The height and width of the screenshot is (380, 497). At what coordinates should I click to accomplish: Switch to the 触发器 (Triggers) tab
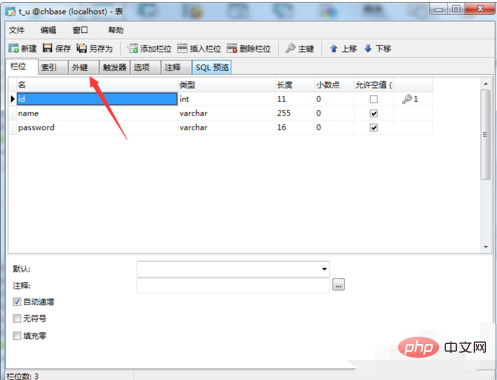[115, 67]
